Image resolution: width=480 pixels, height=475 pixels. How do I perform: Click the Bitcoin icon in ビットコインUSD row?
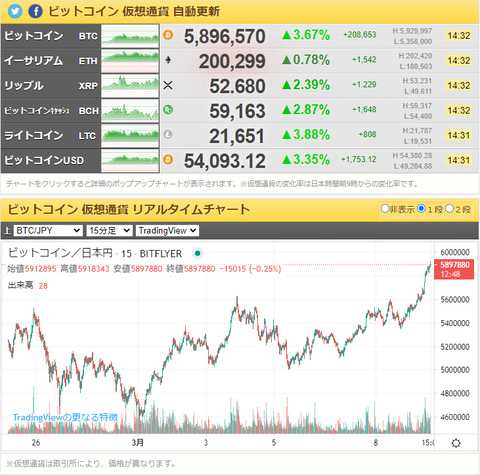168,160
